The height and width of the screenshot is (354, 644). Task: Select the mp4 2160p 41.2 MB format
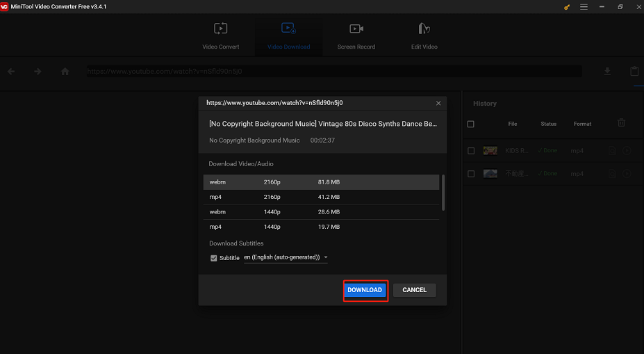[321, 197]
